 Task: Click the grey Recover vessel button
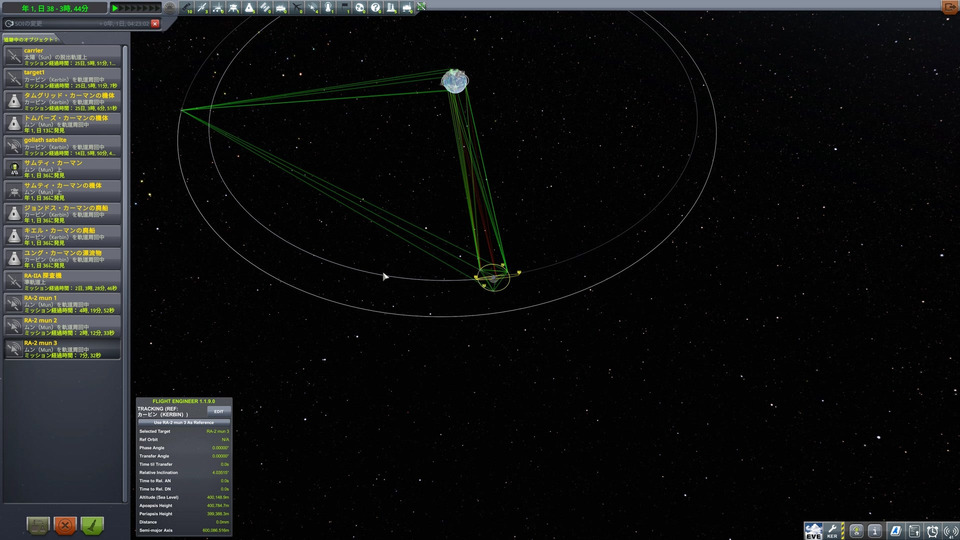pos(38,525)
